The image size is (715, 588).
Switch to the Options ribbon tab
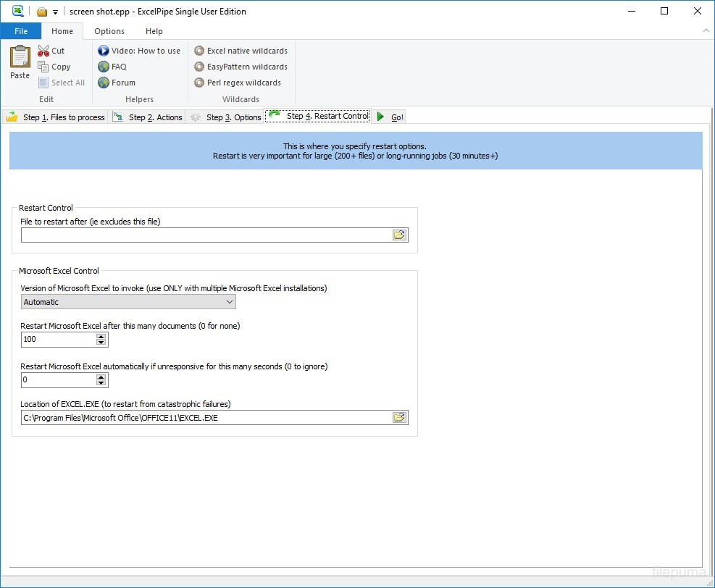(x=109, y=31)
